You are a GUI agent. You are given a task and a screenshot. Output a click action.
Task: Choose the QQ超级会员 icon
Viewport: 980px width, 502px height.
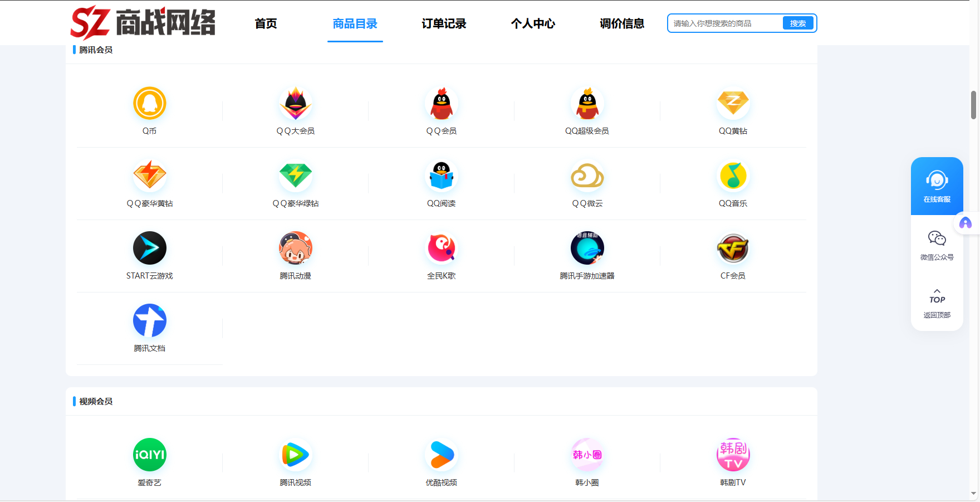[587, 103]
